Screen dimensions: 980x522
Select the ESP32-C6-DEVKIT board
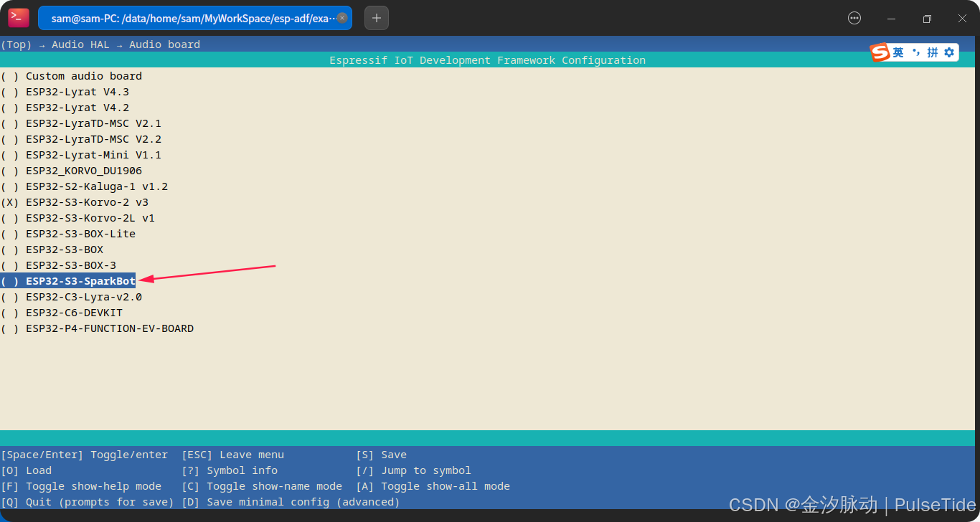point(61,313)
